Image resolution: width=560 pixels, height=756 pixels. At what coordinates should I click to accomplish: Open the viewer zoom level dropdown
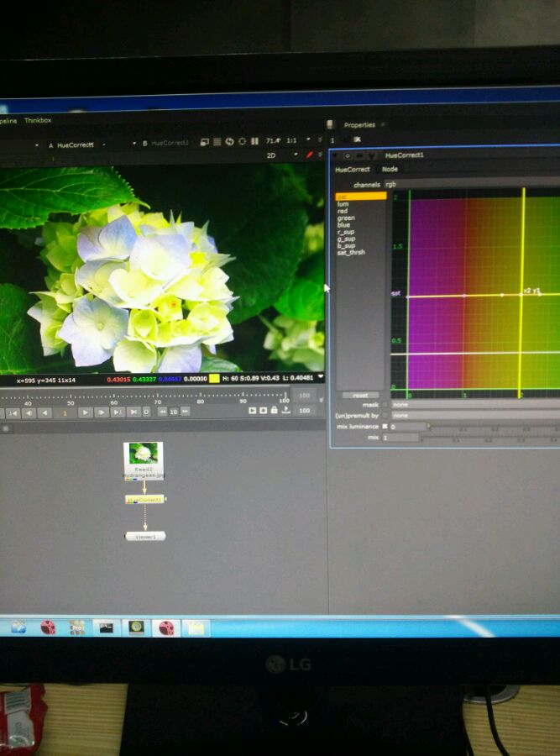point(273,141)
